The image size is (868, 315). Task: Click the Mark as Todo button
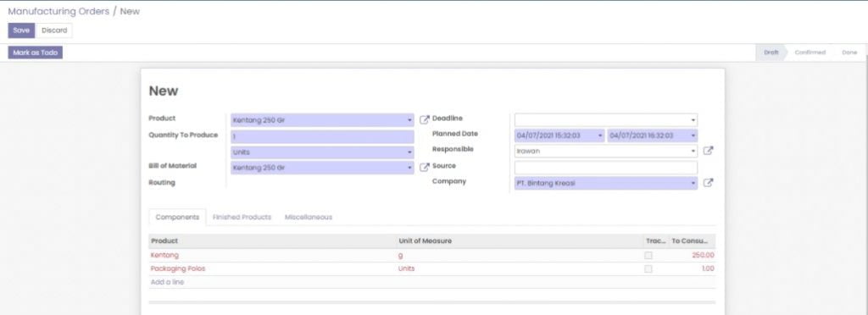click(x=36, y=52)
